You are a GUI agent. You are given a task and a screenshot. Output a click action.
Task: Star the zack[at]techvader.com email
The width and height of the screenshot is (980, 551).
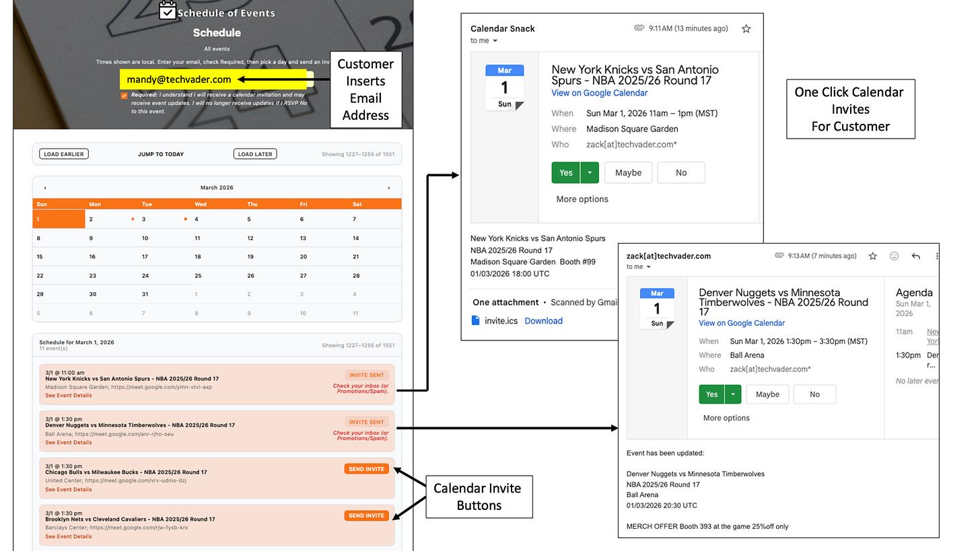click(873, 256)
